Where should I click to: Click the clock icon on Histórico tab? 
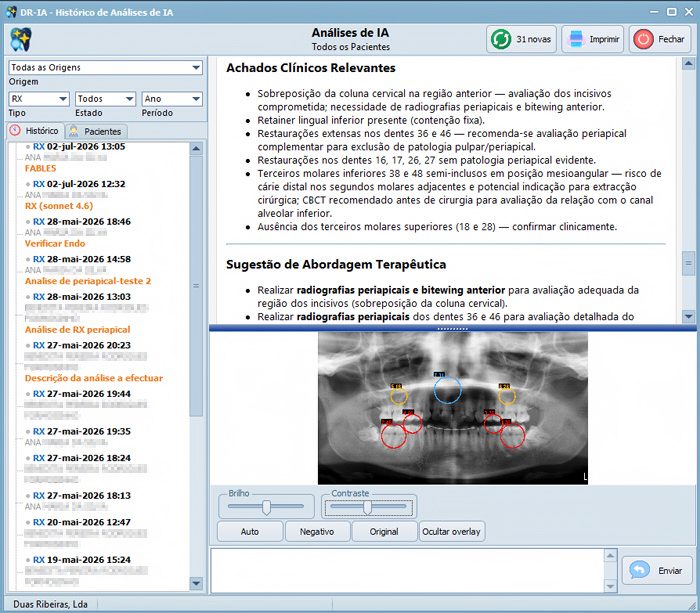(x=15, y=130)
